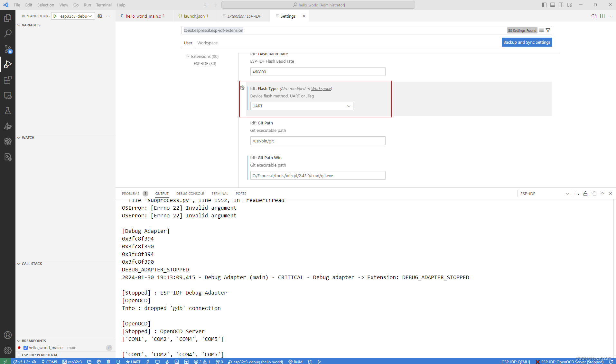Open the File menu

pyautogui.click(x=17, y=5)
